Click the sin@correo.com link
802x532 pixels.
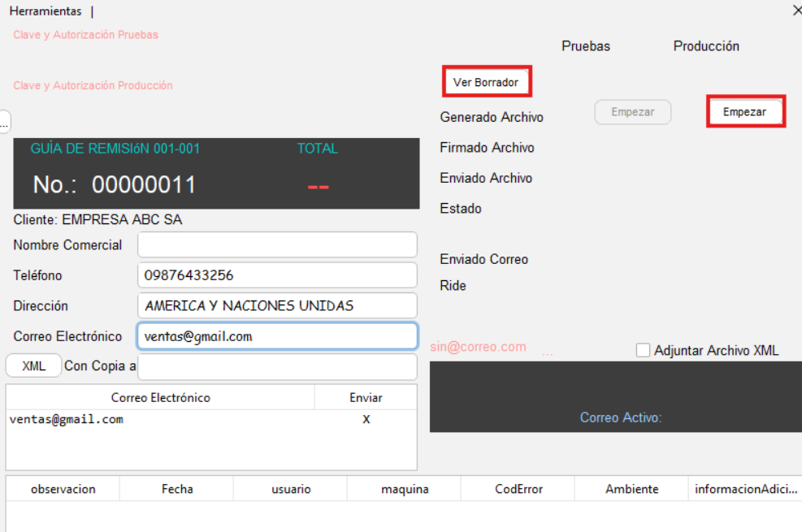click(x=478, y=347)
